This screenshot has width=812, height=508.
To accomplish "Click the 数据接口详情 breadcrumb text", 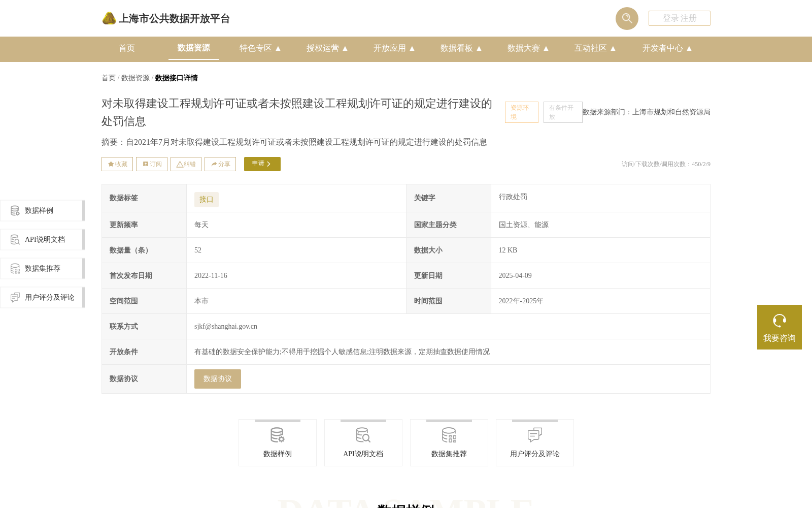I will 177,78.
